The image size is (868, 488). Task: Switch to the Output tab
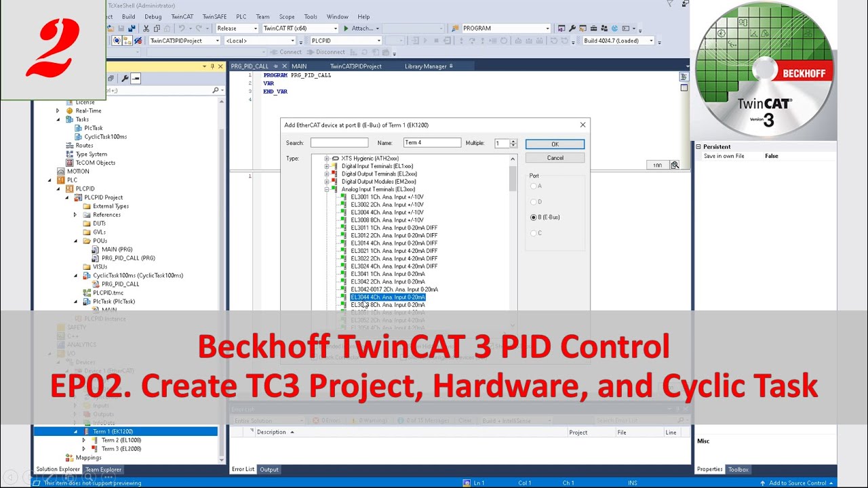(x=269, y=469)
